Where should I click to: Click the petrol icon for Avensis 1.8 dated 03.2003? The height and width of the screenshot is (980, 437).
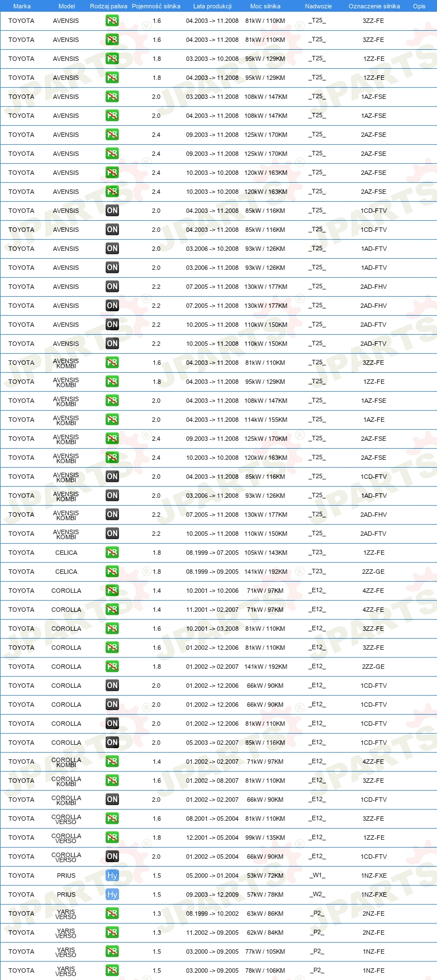click(x=112, y=59)
